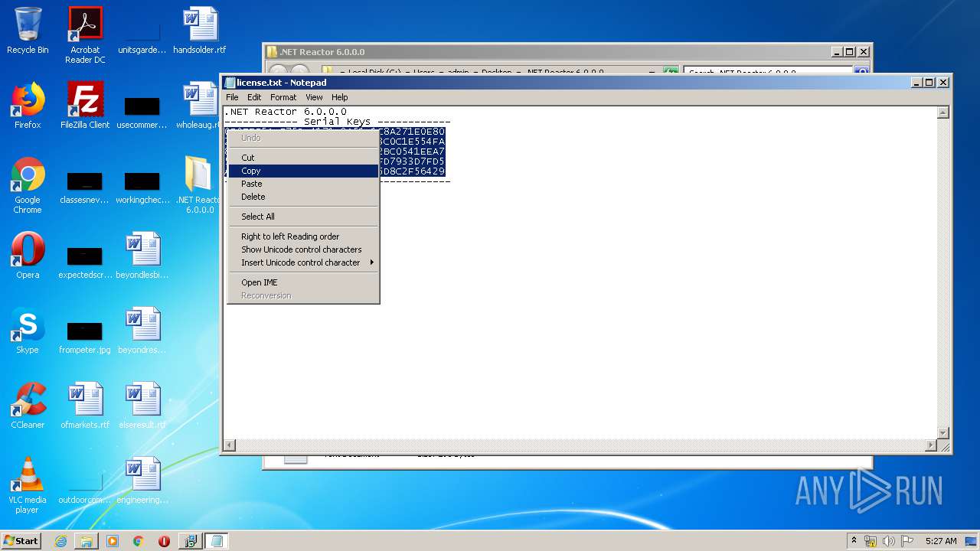Choose Paste from context menu

[x=304, y=184]
